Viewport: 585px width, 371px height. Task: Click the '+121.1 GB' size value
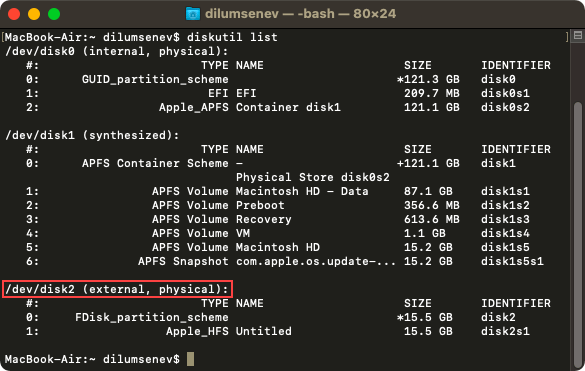(x=428, y=163)
